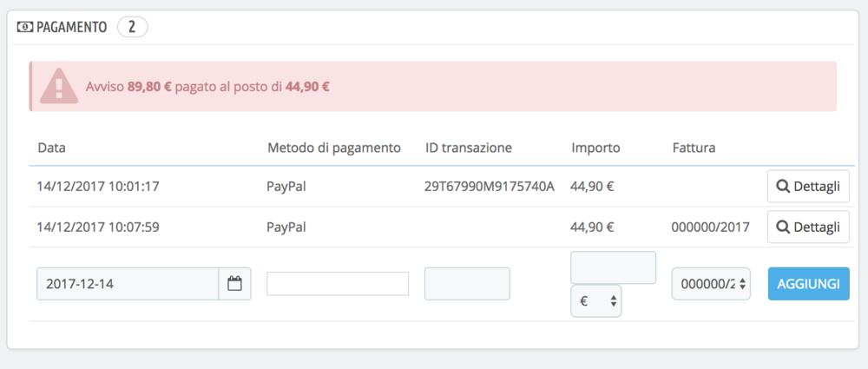
Task: Open the € currency dropdown
Action: [x=595, y=300]
